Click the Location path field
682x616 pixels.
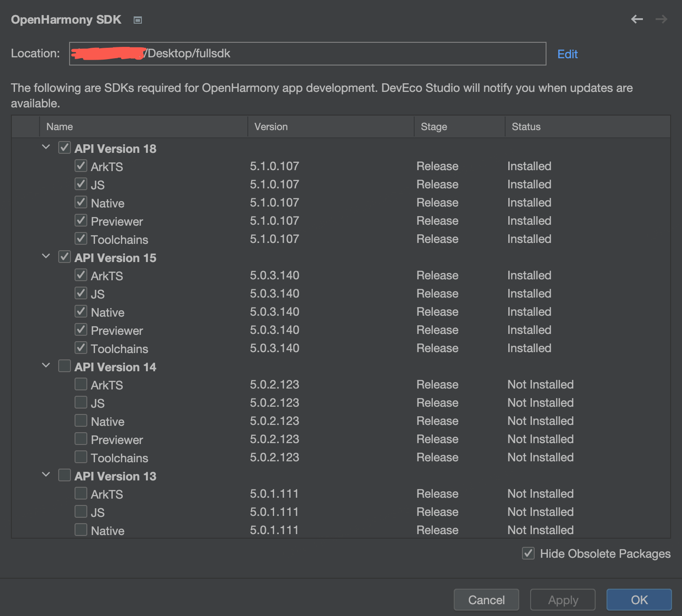(x=308, y=54)
